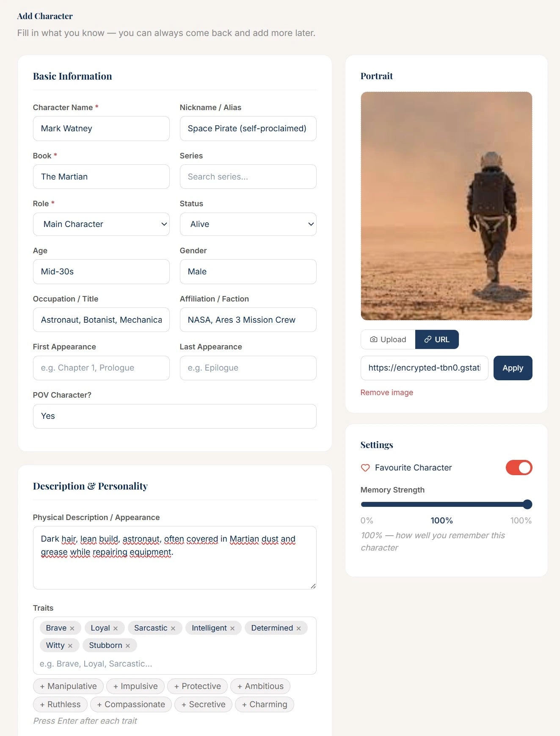The image size is (560, 736).
Task: Add the Manipulative suggested trait
Action: tap(68, 686)
